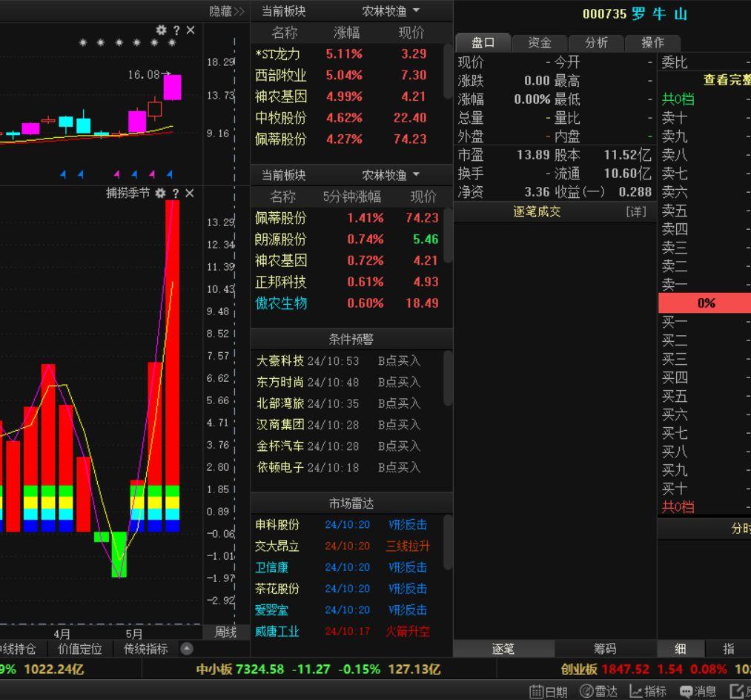Open the 价值定位 indicator tab
751x700 pixels.
(x=80, y=649)
